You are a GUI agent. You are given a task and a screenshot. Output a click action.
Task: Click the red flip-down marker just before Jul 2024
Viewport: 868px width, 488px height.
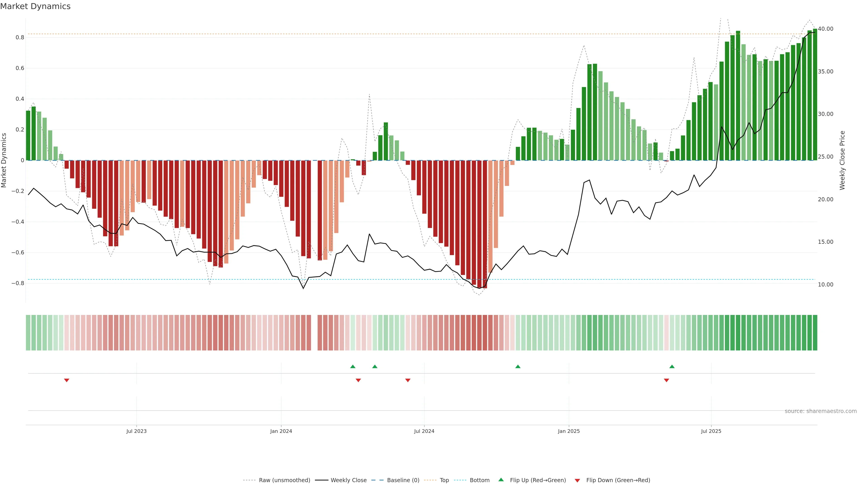click(x=408, y=380)
